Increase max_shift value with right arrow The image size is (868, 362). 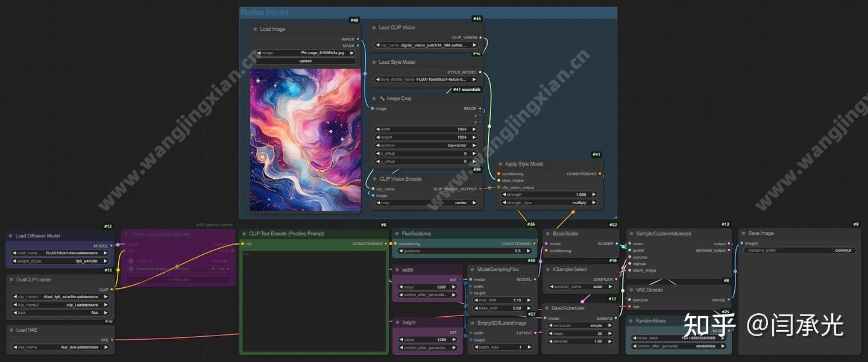point(530,300)
